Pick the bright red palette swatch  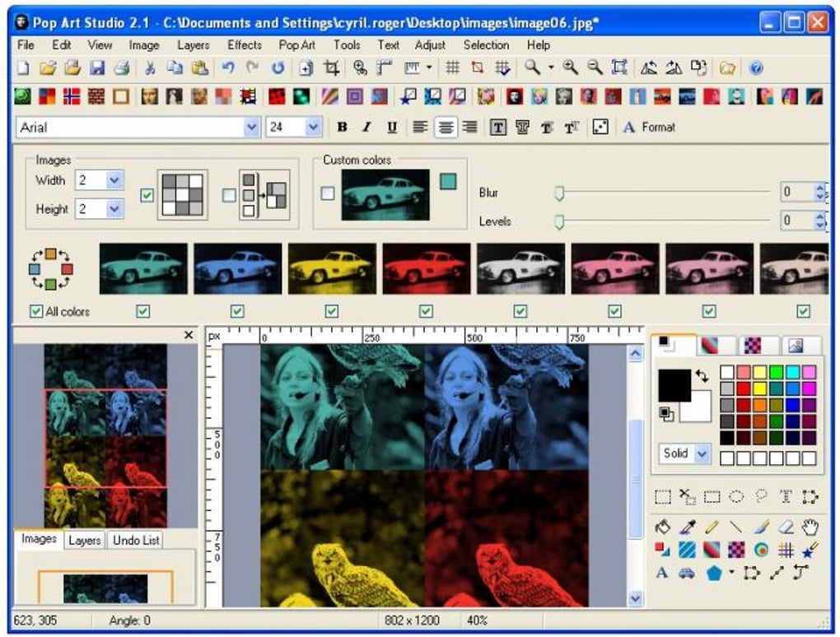click(744, 388)
